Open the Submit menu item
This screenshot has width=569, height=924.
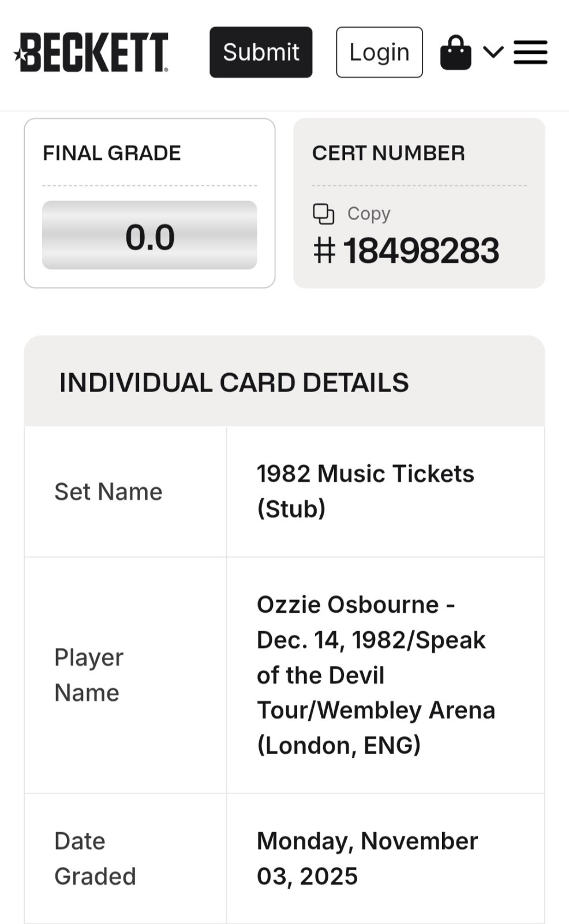(x=261, y=52)
